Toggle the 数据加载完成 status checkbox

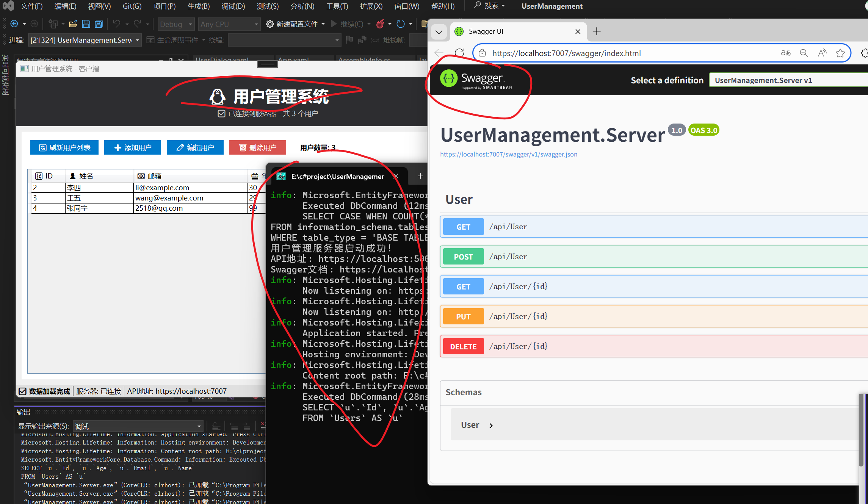coord(23,391)
